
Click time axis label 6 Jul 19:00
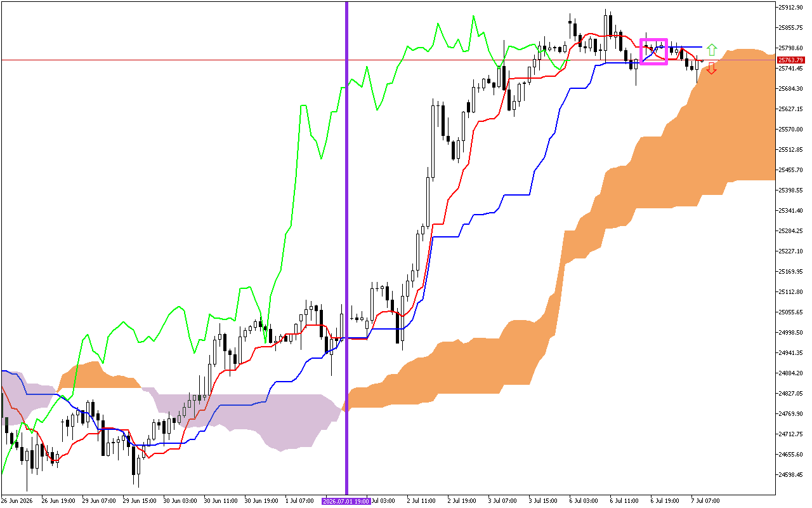click(x=665, y=501)
